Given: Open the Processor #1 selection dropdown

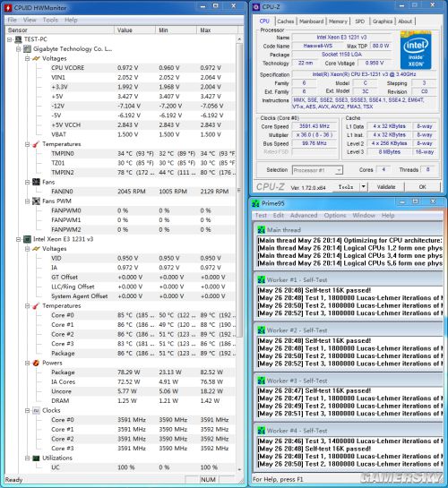Looking at the screenshot, I should click(x=339, y=170).
